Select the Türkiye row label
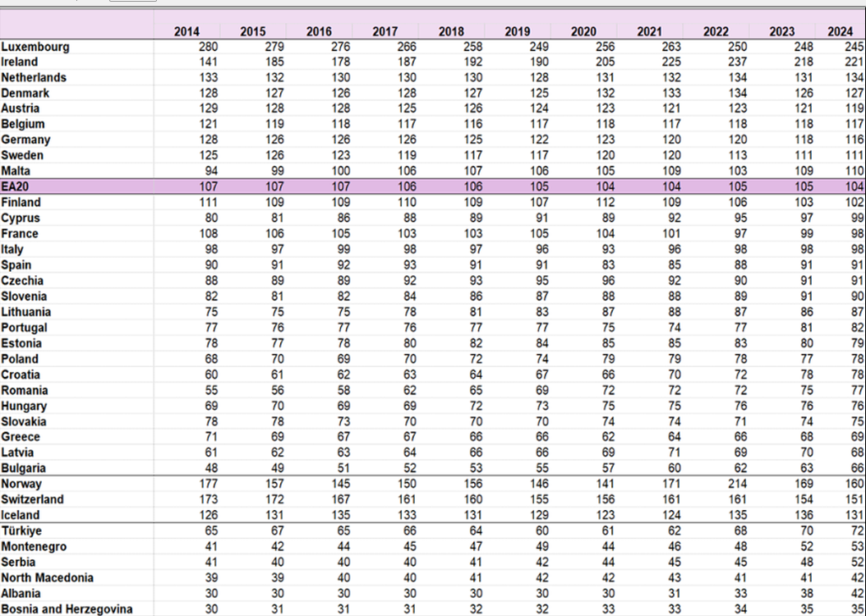Viewport: 866px width, 616px height. click(22, 531)
